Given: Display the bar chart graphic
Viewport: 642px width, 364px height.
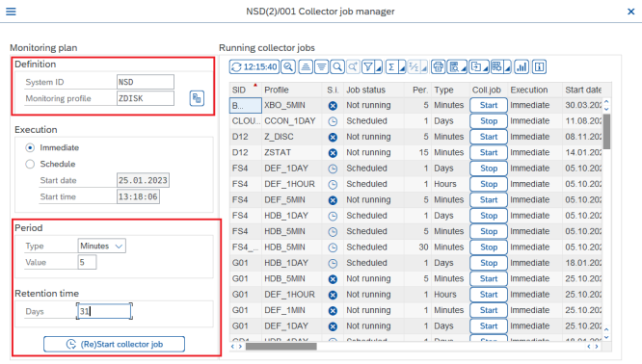Looking at the screenshot, I should [x=522, y=66].
